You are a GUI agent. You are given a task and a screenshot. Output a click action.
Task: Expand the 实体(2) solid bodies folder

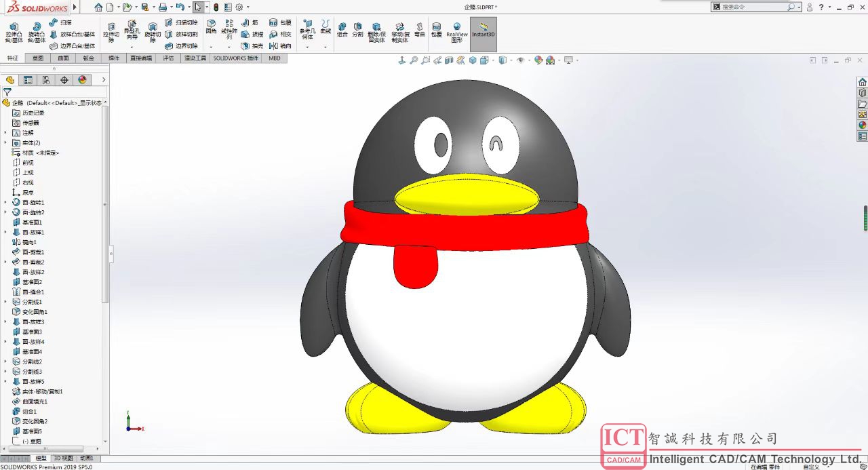pyautogui.click(x=5, y=143)
